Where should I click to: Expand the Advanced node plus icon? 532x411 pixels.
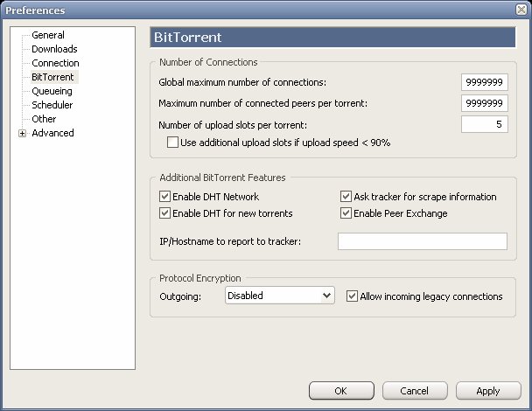click(23, 133)
